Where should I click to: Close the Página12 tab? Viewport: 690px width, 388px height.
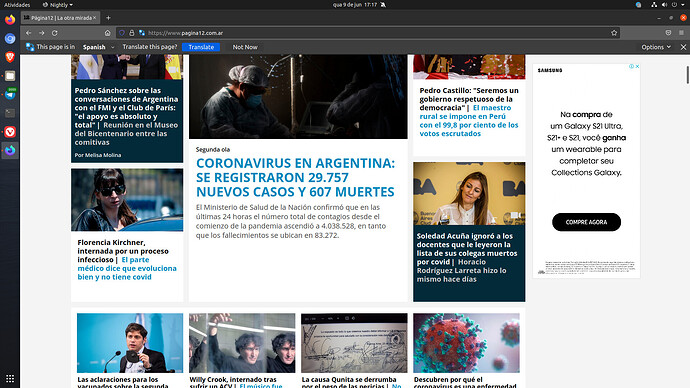pos(94,18)
